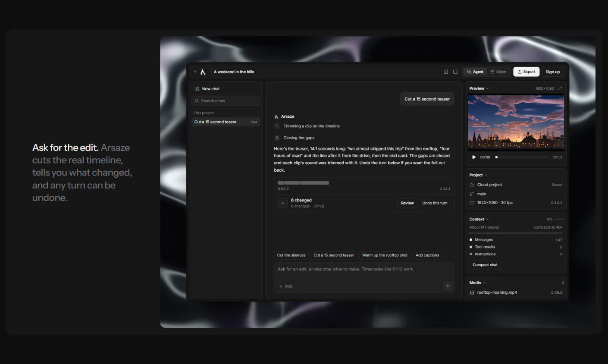Image resolution: width=608 pixels, height=364 pixels.
Task: Toggle the left sidebar panel icon
Action: pos(446,72)
